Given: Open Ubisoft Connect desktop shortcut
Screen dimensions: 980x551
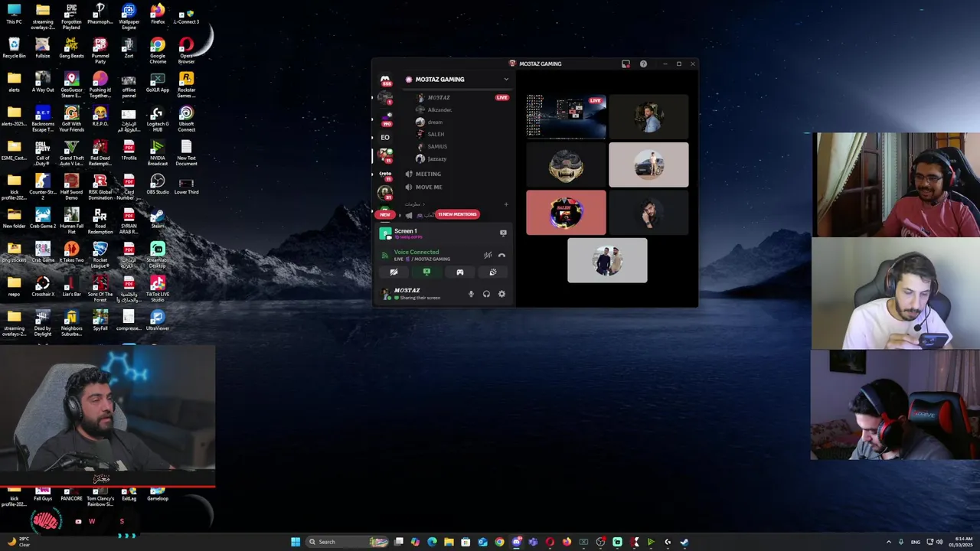Looking at the screenshot, I should pos(186,119).
